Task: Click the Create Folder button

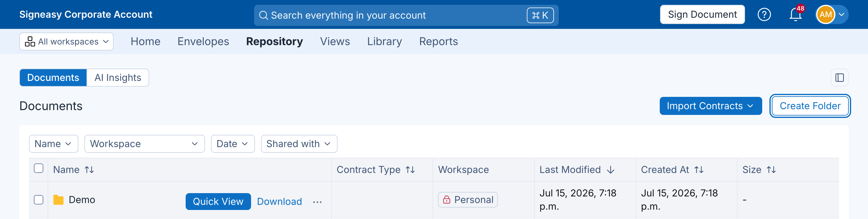Action: (x=810, y=106)
